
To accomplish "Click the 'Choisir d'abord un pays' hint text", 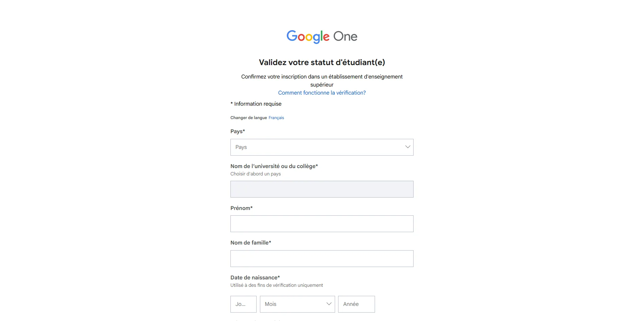I will pos(256,174).
